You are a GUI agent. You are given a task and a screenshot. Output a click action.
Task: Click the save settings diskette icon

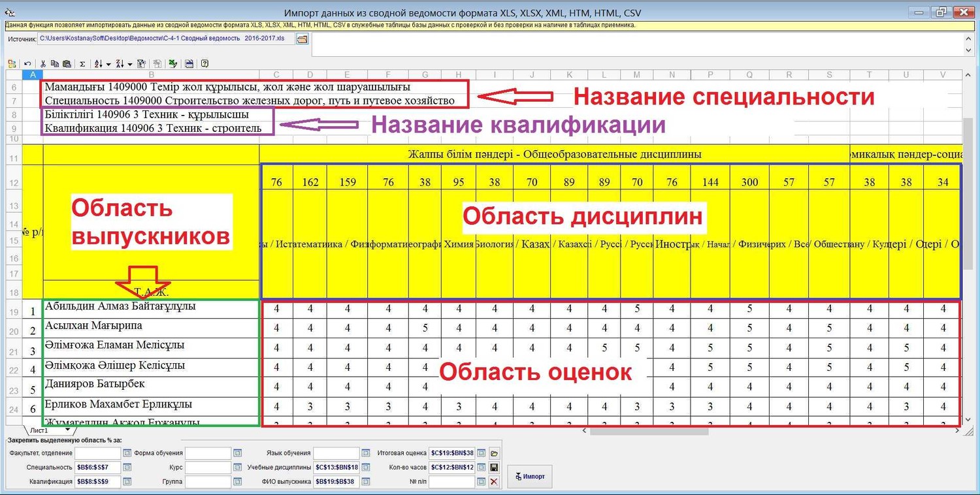click(x=494, y=468)
